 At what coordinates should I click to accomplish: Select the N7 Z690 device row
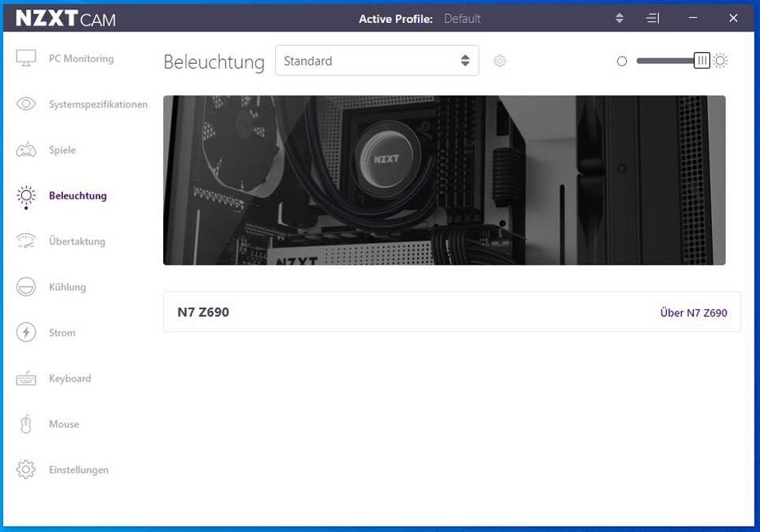coord(452,312)
